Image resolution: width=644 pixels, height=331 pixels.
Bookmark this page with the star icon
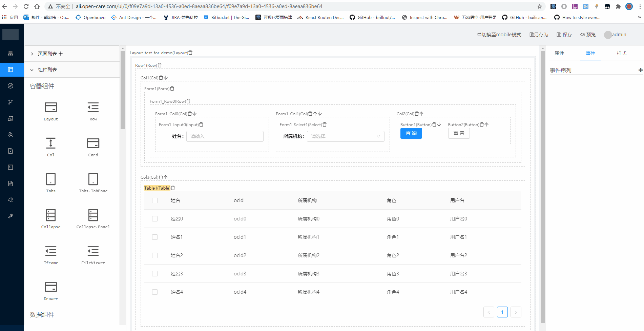pyautogui.click(x=540, y=6)
